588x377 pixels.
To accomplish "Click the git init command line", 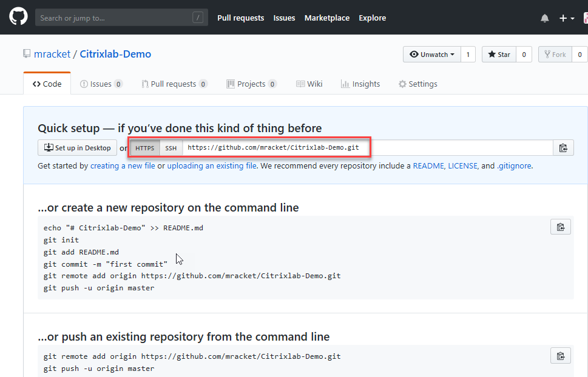I will pyautogui.click(x=61, y=240).
